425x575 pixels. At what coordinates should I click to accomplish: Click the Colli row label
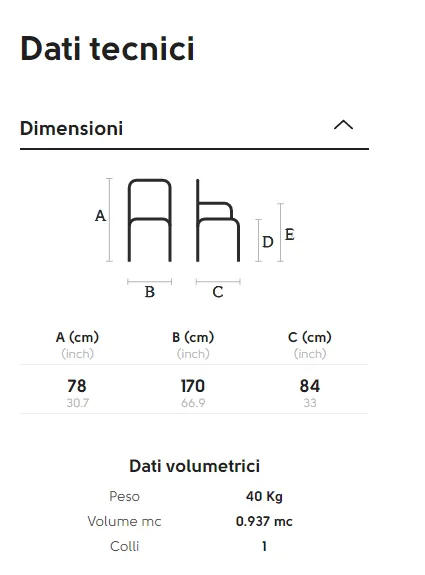tap(124, 546)
